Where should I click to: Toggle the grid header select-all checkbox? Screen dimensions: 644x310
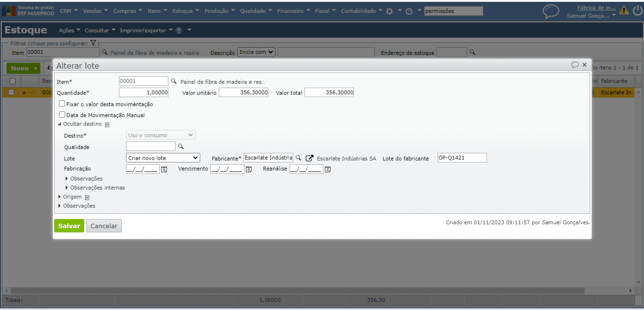pos(12,81)
